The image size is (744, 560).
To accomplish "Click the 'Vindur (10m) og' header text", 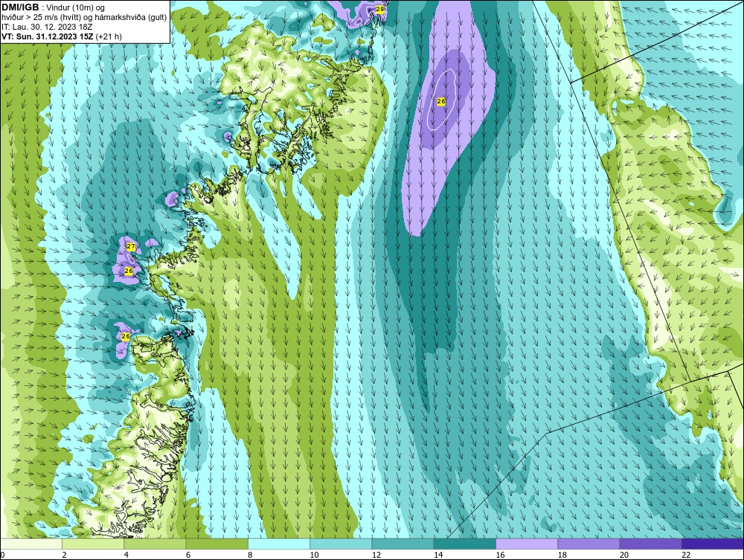I will click(x=74, y=8).
